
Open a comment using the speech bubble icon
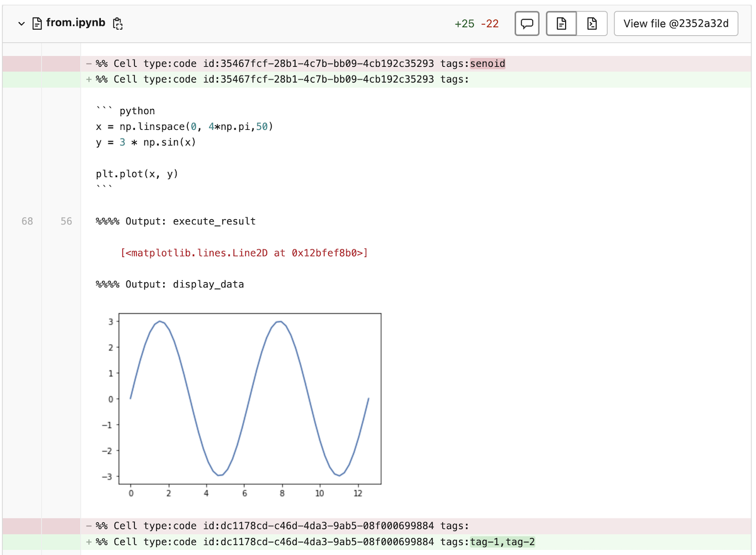click(527, 23)
